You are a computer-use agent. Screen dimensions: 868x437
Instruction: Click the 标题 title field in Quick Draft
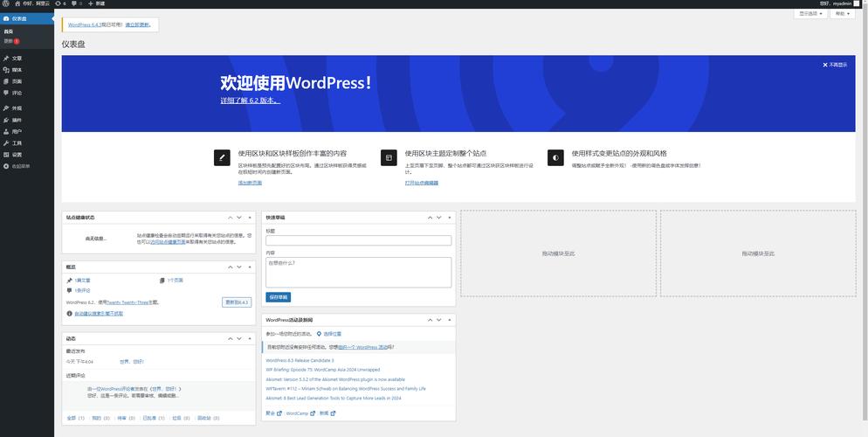(x=358, y=240)
